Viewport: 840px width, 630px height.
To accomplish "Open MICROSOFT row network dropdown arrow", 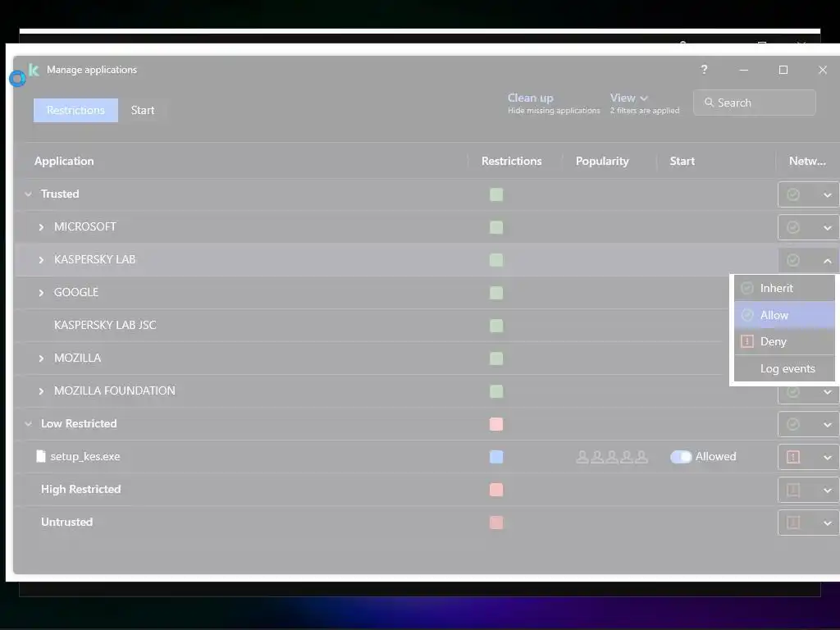I will [827, 228].
